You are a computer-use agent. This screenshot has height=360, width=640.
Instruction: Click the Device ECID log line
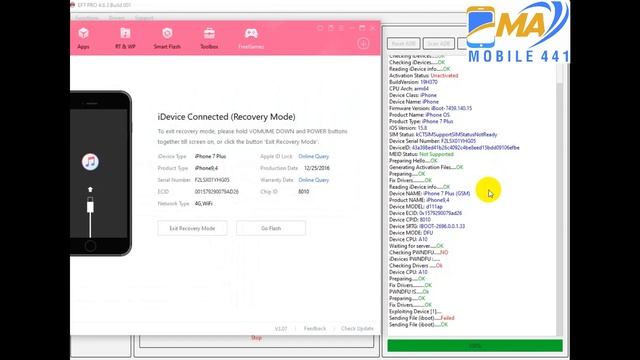point(426,213)
